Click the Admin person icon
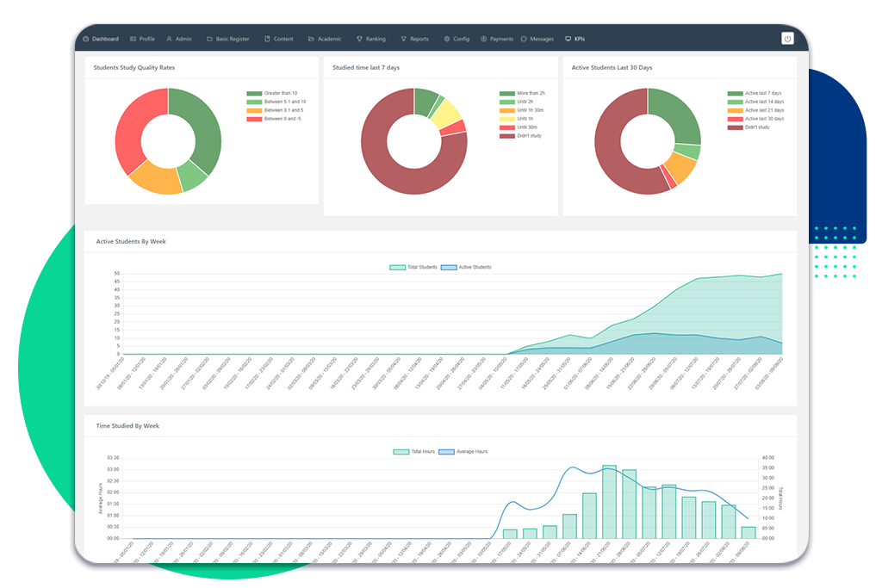Screen dimensions: 882x588 (x=169, y=39)
